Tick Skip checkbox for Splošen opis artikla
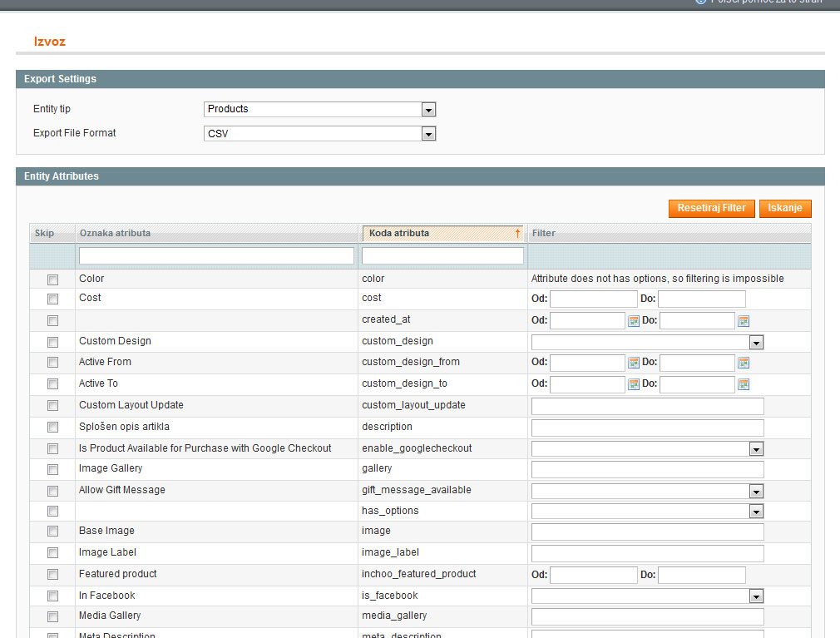Viewport: 840px width, 638px height. pos(52,427)
